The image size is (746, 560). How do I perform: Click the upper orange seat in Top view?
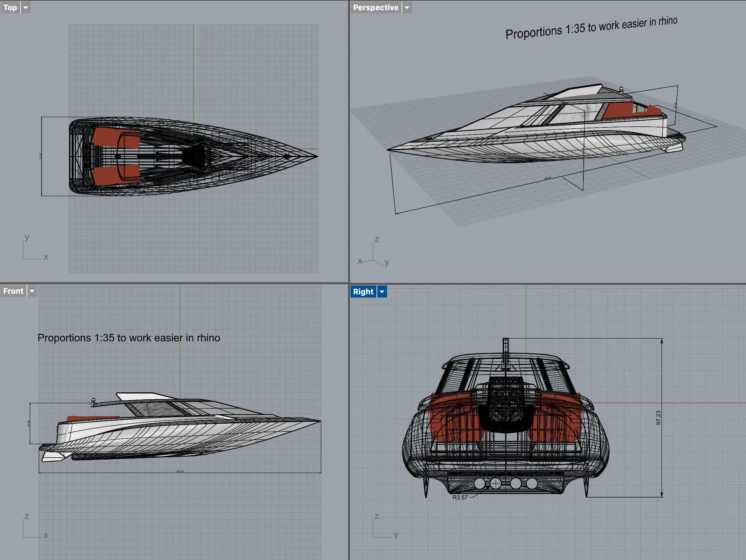point(117,138)
